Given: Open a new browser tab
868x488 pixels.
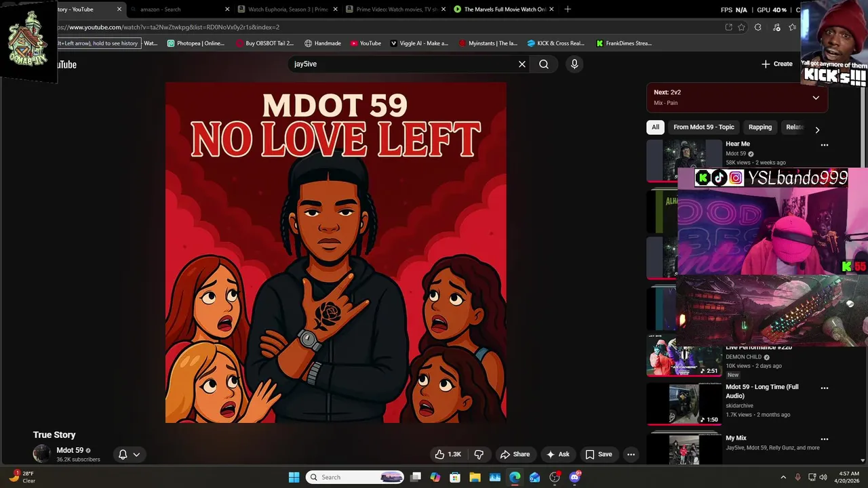Looking at the screenshot, I should [x=568, y=9].
